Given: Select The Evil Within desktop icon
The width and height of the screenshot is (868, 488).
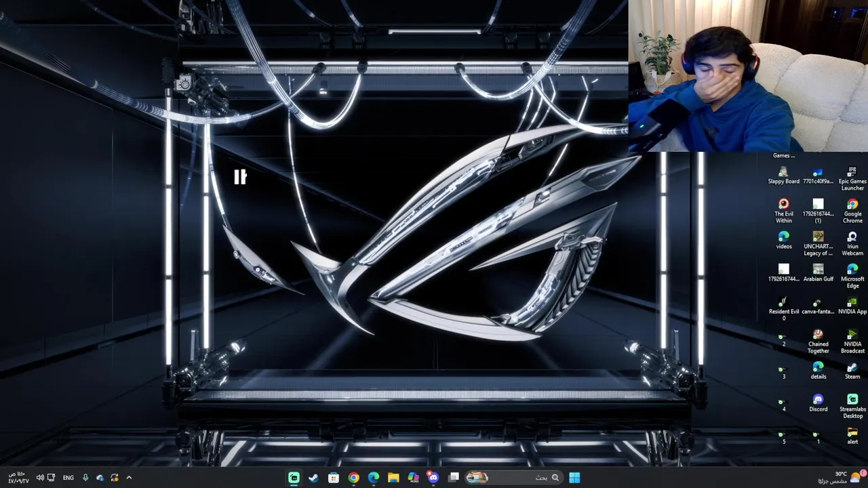Looking at the screenshot, I should pos(784,211).
